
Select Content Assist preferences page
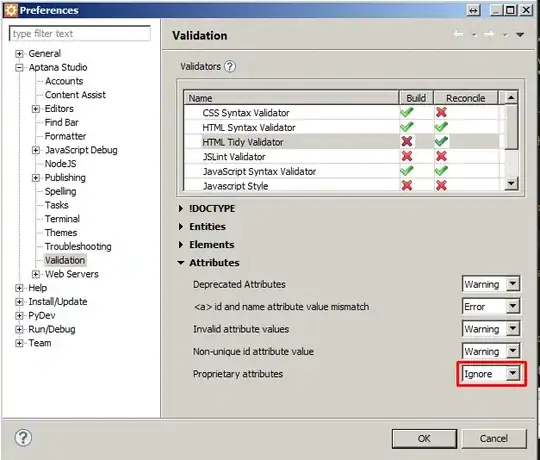pos(75,95)
